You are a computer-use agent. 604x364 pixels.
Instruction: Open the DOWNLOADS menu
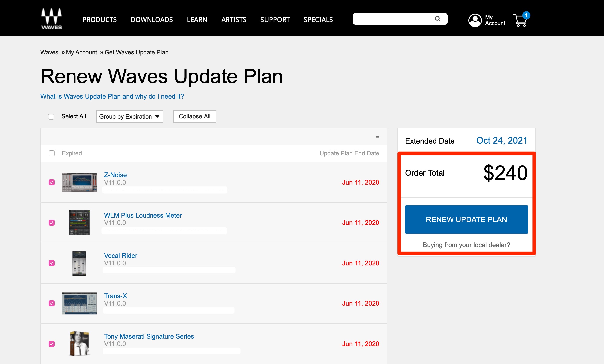[152, 20]
